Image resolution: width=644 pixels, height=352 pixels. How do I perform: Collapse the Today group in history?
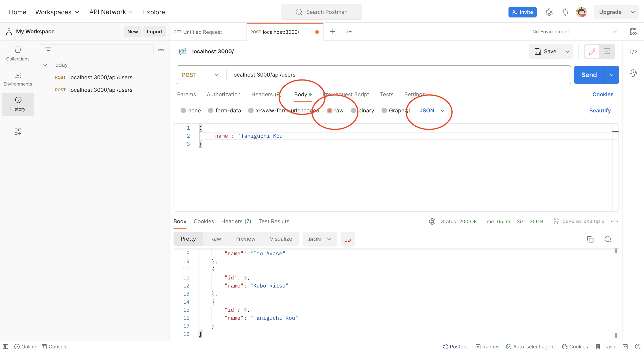(45, 64)
